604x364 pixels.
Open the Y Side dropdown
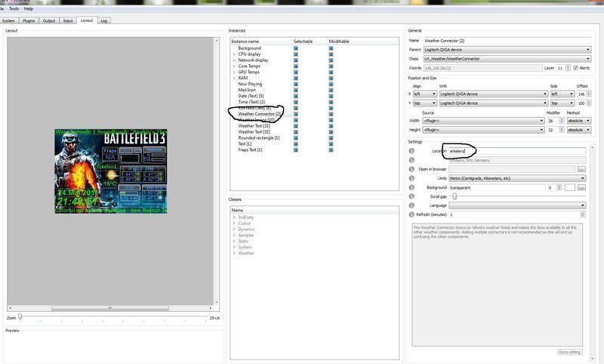pyautogui.click(x=562, y=103)
